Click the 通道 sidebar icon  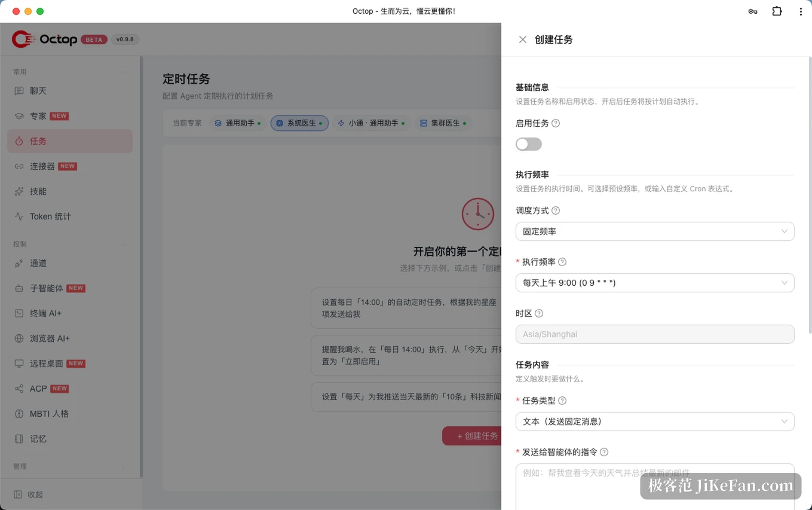tap(19, 263)
